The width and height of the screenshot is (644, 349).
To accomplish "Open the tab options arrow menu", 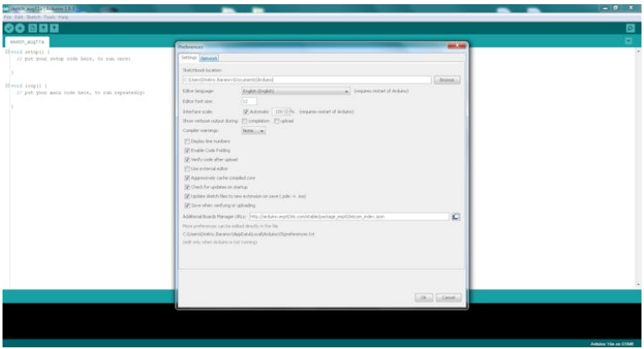I will pos(628,40).
